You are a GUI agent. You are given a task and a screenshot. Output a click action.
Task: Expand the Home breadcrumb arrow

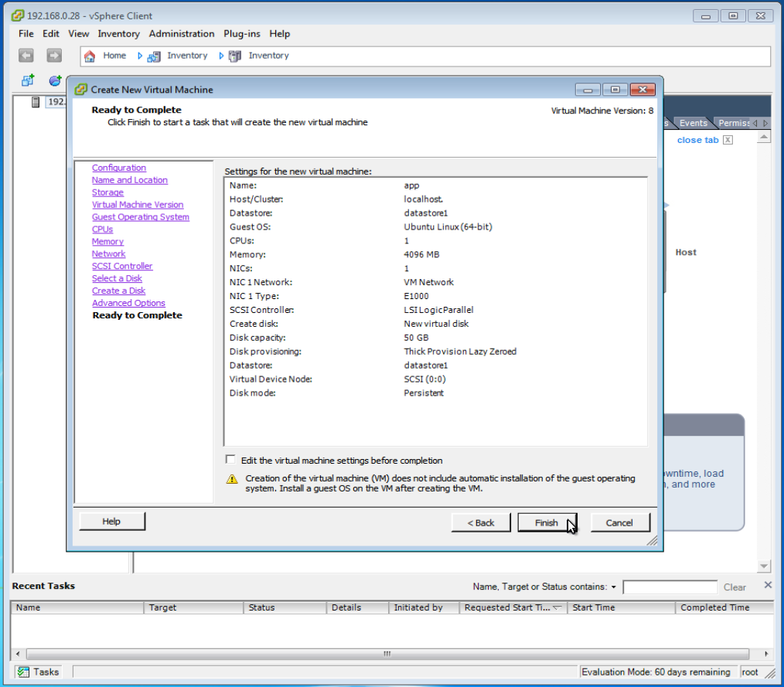pos(139,56)
